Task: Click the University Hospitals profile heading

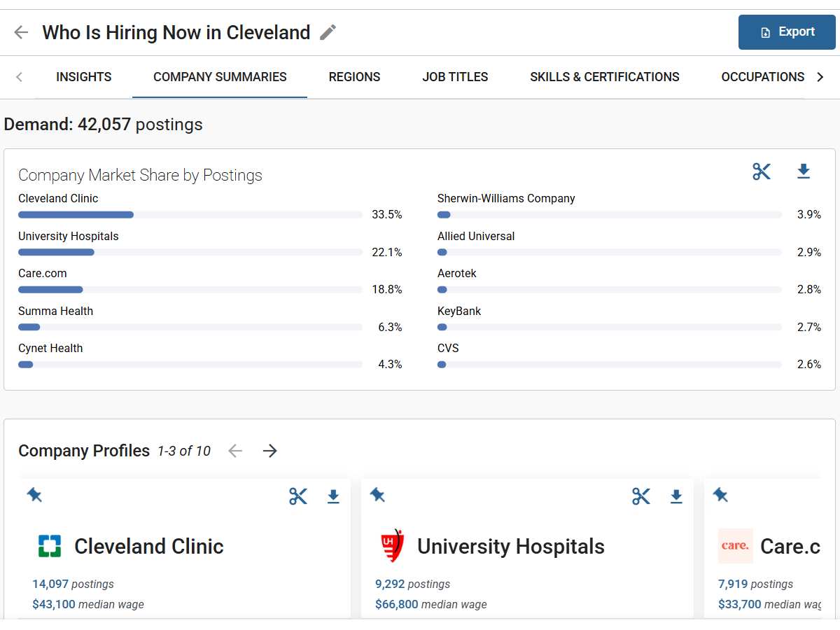Action: click(x=511, y=546)
